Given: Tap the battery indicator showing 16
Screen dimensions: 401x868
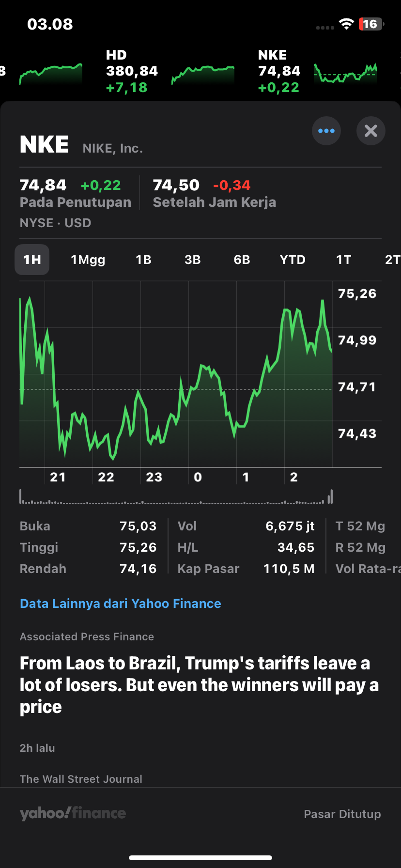Looking at the screenshot, I should coord(371,24).
